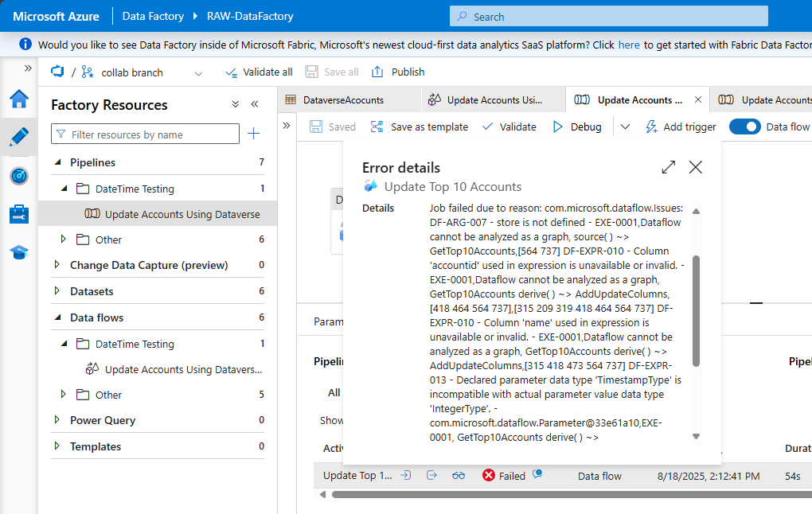Collapse the Data flows section
Viewport: 812px width, 514px height.
[58, 317]
